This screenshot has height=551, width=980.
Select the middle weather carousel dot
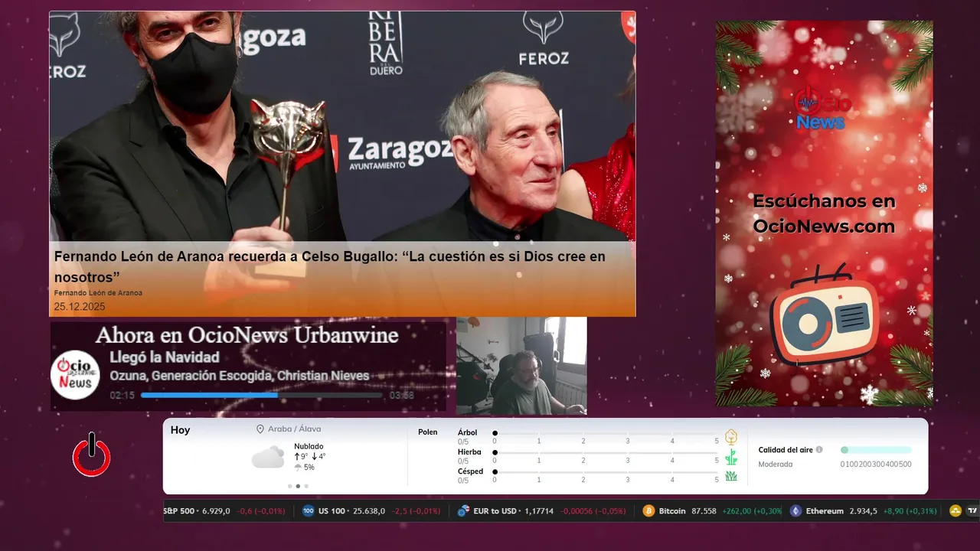point(298,486)
